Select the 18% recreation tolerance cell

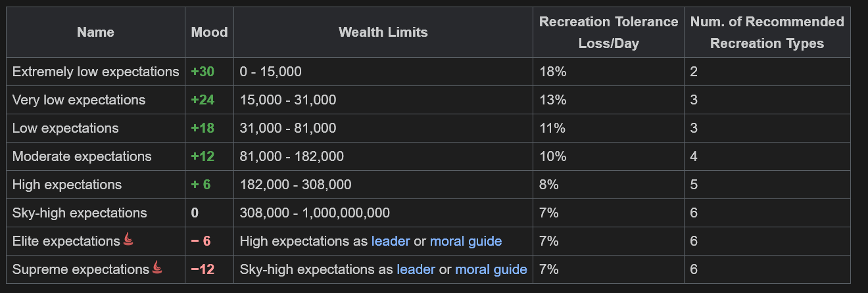pyautogui.click(x=608, y=72)
